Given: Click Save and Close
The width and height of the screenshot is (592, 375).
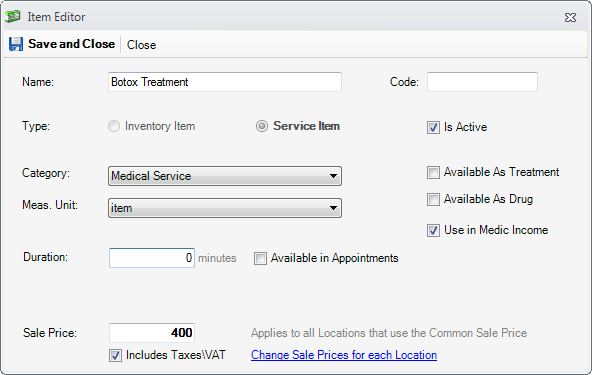Looking at the screenshot, I should coord(71,44).
